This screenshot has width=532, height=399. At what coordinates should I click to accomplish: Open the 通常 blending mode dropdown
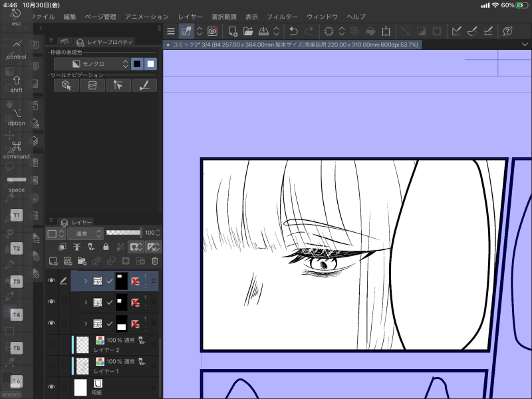[x=85, y=233]
